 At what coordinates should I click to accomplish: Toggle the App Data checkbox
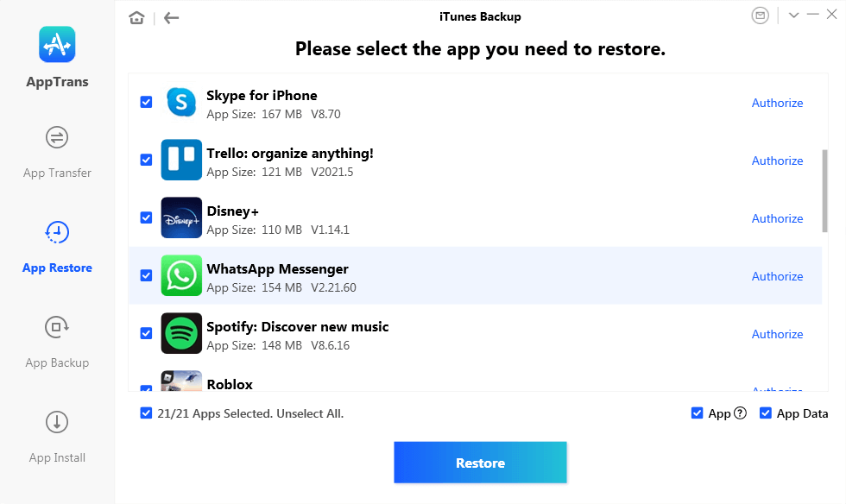click(765, 413)
